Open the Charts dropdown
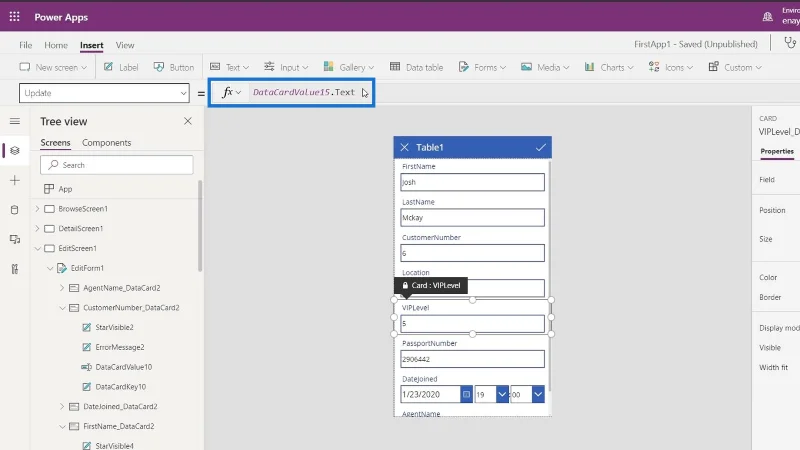Viewport: 800px width, 450px height. (x=609, y=67)
